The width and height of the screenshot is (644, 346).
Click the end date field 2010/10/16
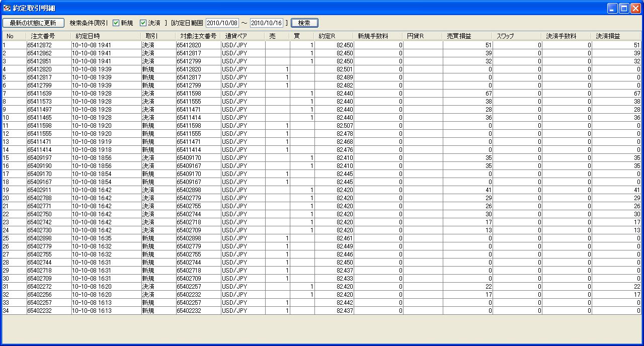[x=267, y=23]
